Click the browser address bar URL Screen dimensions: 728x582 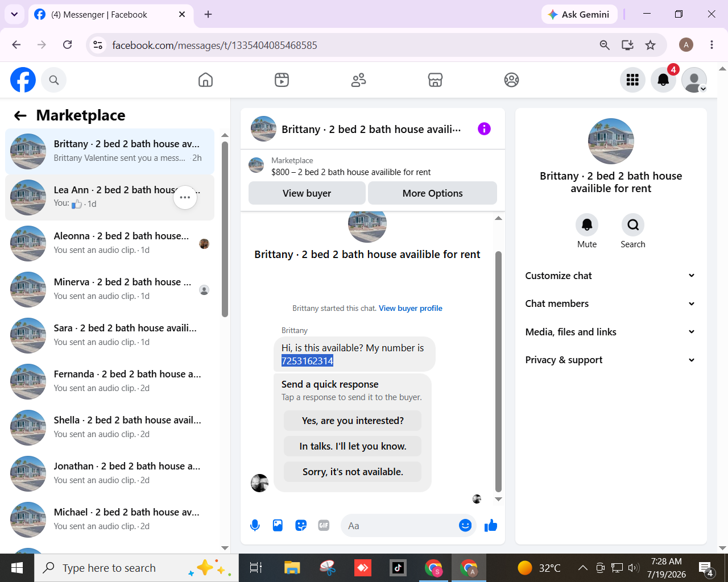214,45
